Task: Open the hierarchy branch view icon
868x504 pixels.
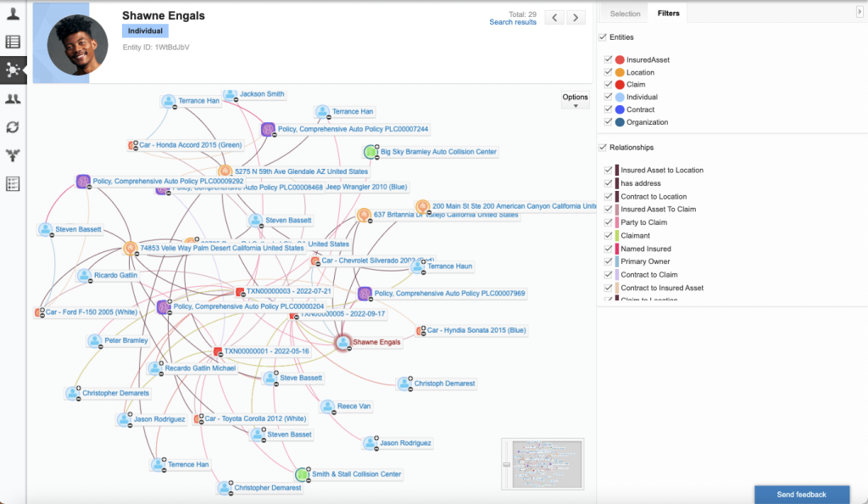Action: [13, 155]
